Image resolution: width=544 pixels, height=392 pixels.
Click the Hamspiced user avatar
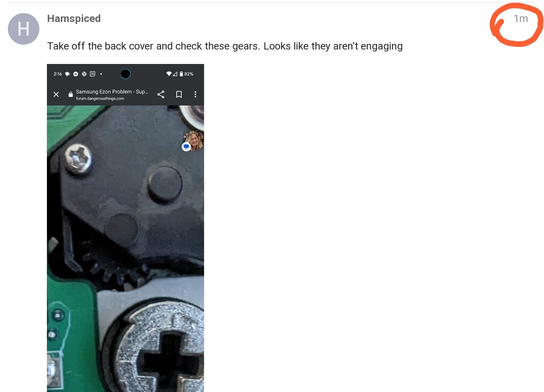point(24,29)
